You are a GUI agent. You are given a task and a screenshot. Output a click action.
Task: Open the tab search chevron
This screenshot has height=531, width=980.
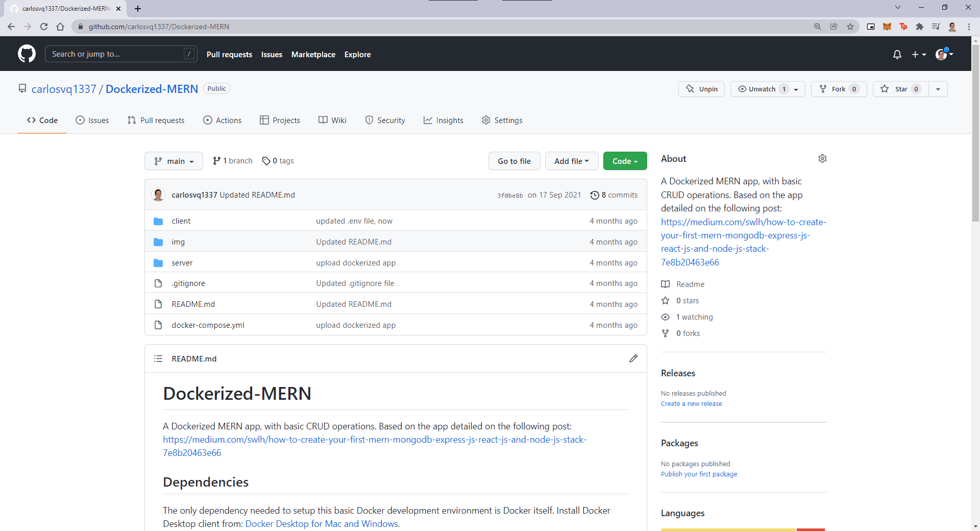pos(898,8)
